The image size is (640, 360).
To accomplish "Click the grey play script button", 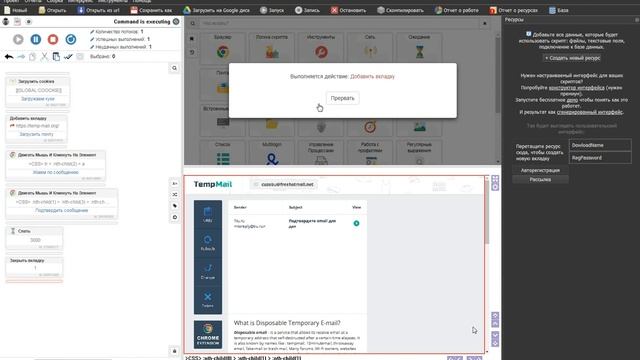I will tap(18, 39).
